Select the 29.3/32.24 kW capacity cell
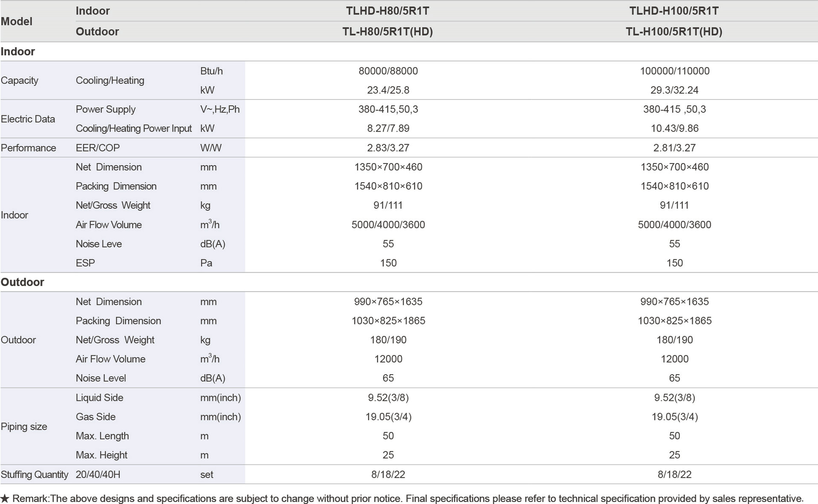Image resolution: width=818 pixels, height=504 pixels. [x=674, y=90]
